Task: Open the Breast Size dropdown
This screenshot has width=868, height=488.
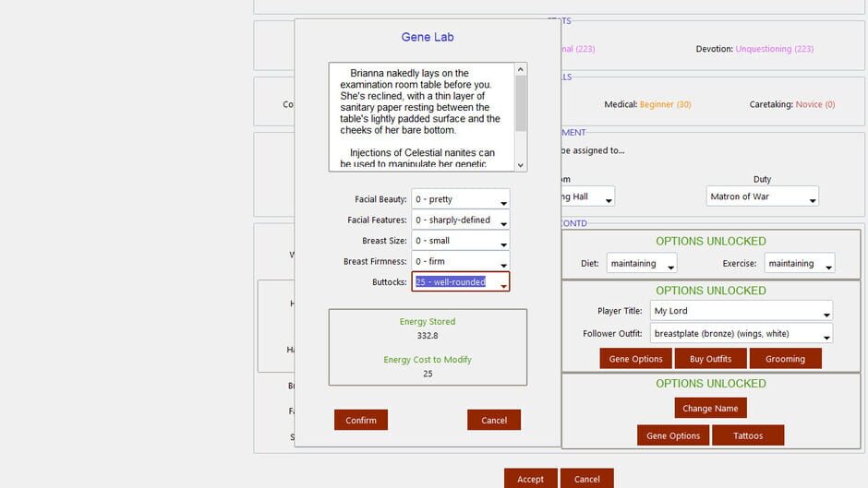Action: (x=460, y=241)
